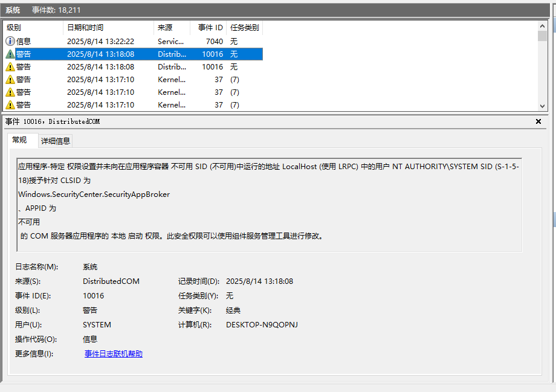Click the user value SYSTEM

click(97, 325)
